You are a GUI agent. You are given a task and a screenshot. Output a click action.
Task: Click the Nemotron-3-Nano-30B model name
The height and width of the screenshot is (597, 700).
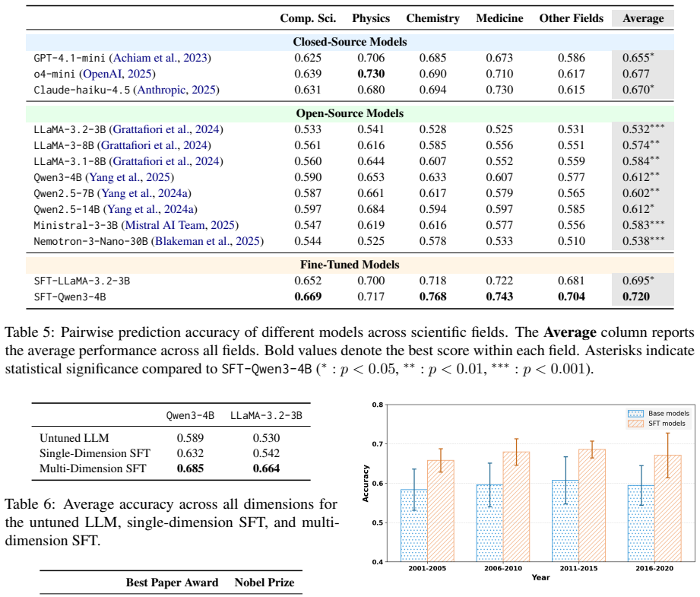pyautogui.click(x=90, y=242)
